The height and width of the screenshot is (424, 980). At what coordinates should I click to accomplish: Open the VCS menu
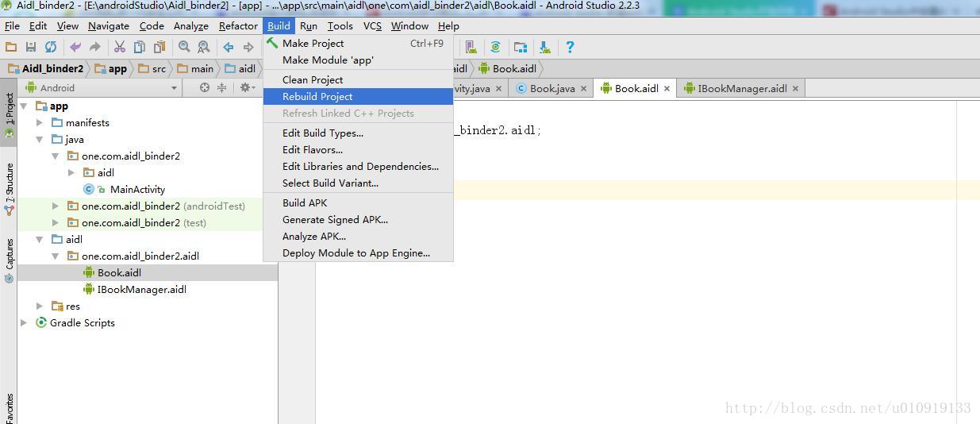pyautogui.click(x=372, y=25)
